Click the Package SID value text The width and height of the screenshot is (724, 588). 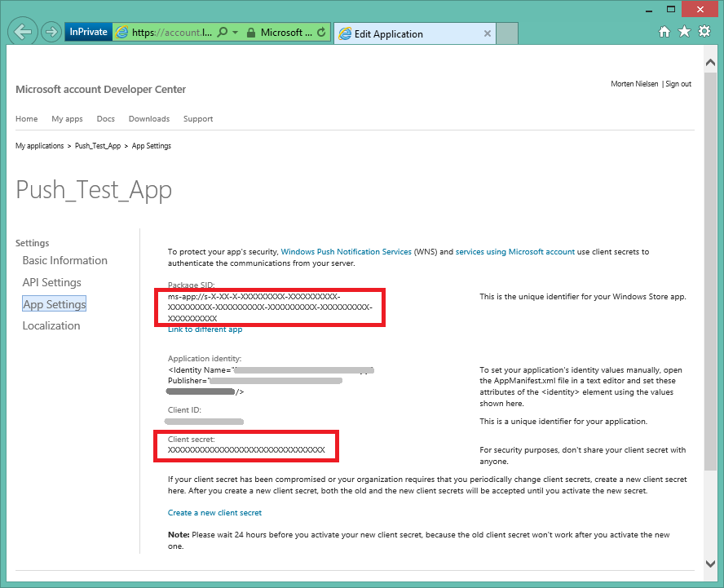coord(270,307)
